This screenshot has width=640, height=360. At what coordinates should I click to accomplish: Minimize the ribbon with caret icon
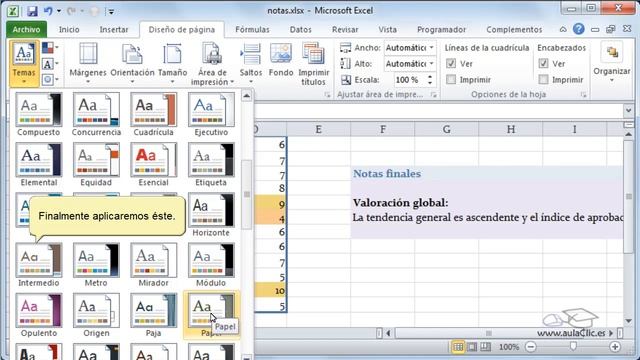point(563,29)
